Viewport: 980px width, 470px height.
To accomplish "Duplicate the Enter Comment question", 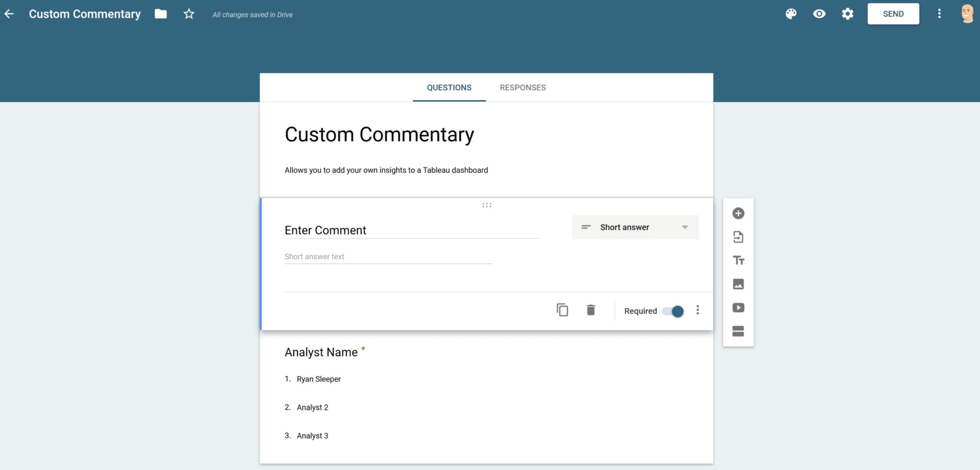I will 562,310.
